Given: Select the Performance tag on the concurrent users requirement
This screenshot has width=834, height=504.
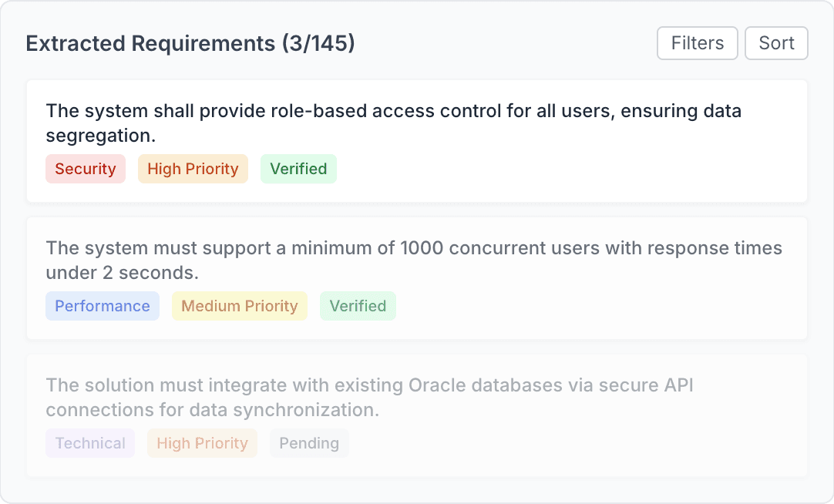Looking at the screenshot, I should pos(103,305).
